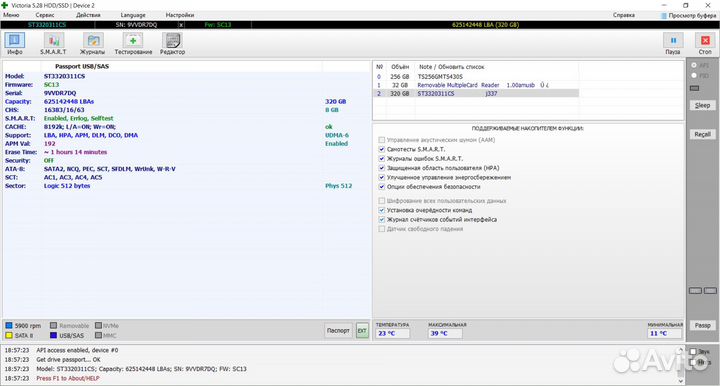Select the PIO radio button
This screenshot has height=386, width=720.
pyautogui.click(x=694, y=75)
